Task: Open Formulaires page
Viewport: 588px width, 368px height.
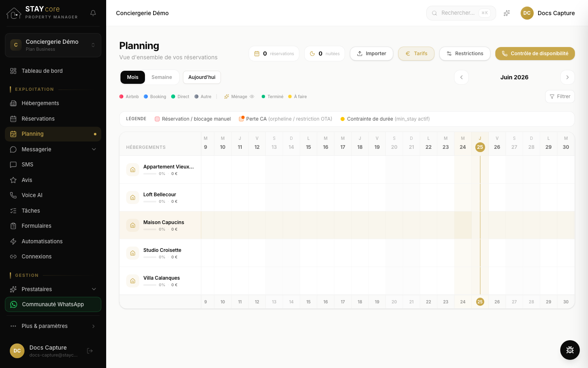Action: [x=53, y=226]
